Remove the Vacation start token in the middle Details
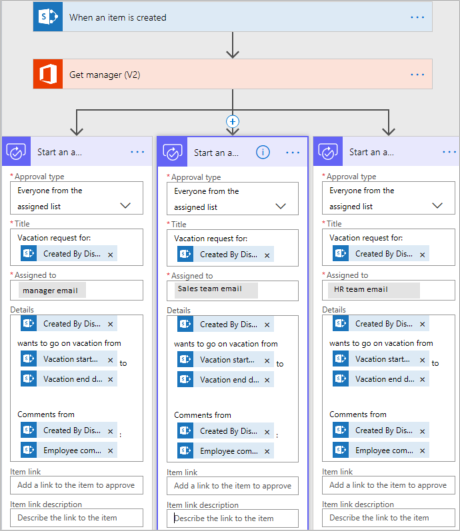 tap(267, 361)
